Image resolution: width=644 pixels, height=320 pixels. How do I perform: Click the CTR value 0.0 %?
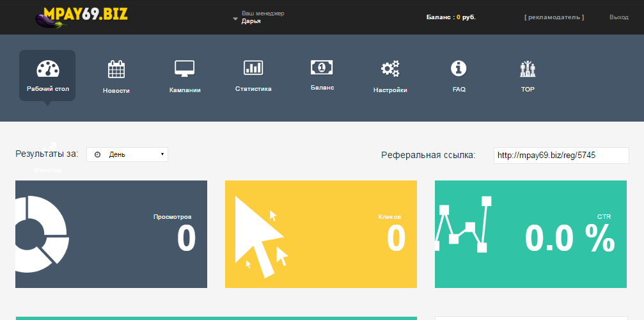click(x=570, y=239)
